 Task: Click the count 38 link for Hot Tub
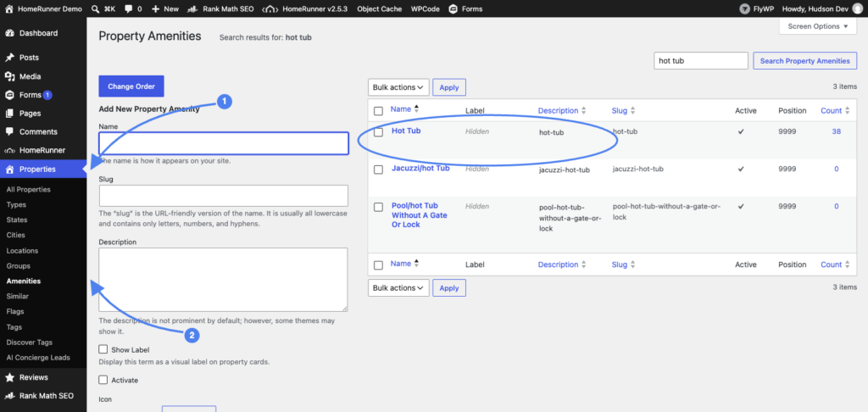tap(836, 131)
